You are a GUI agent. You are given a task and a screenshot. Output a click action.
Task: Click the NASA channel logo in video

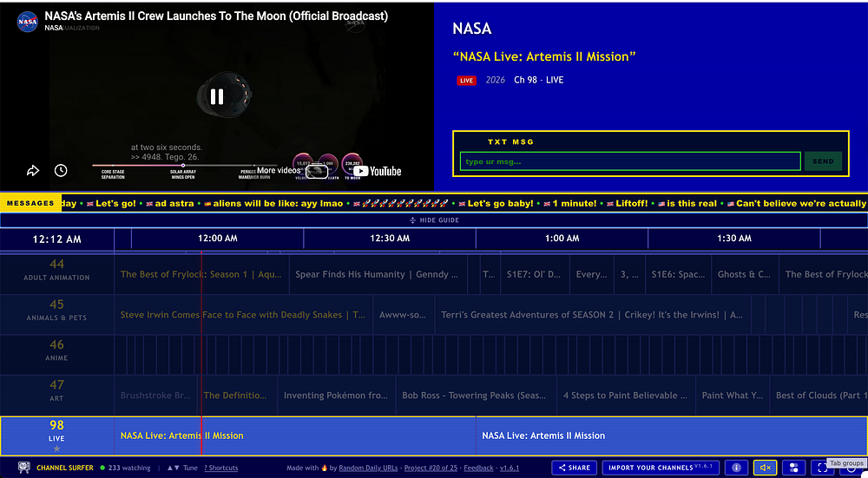pos(27,23)
